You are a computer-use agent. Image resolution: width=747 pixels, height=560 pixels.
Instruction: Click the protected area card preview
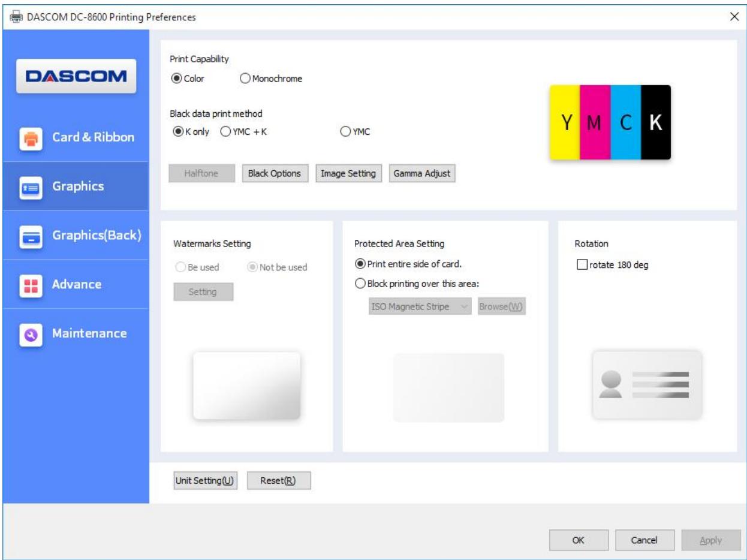point(448,387)
